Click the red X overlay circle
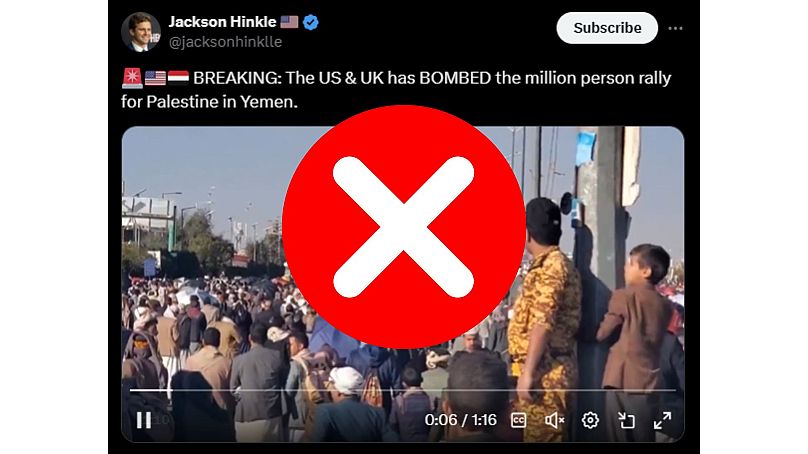The height and width of the screenshot is (454, 808). [403, 227]
